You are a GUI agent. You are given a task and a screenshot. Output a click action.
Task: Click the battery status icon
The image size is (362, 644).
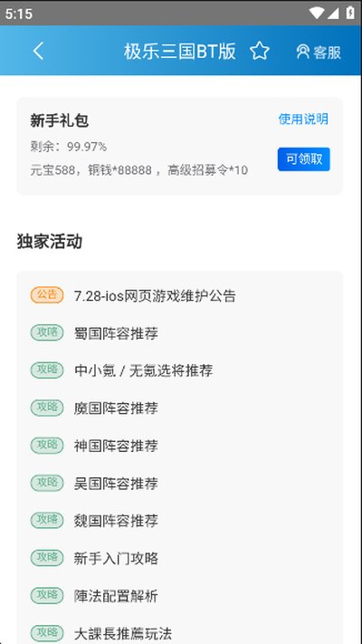pos(350,13)
